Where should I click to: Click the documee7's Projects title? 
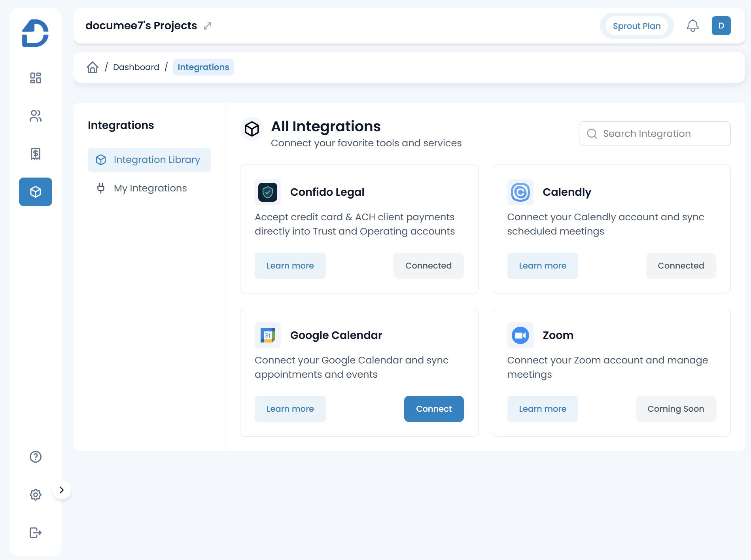(141, 26)
